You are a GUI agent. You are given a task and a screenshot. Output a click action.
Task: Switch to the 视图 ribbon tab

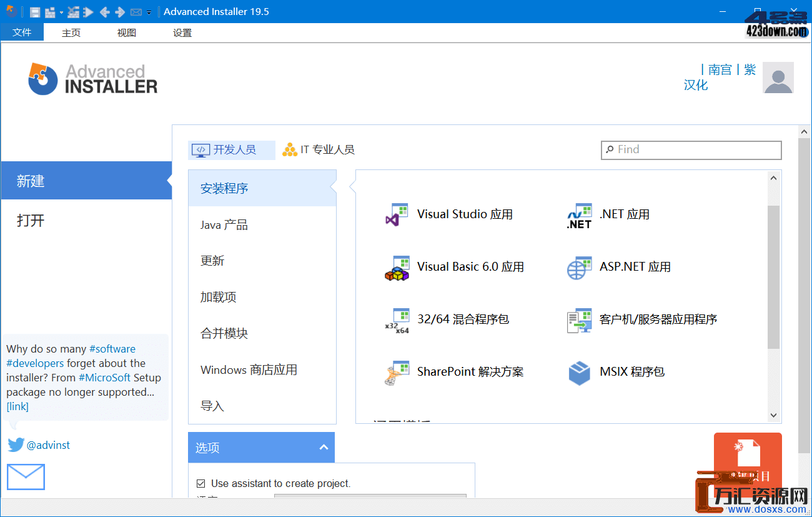127,33
